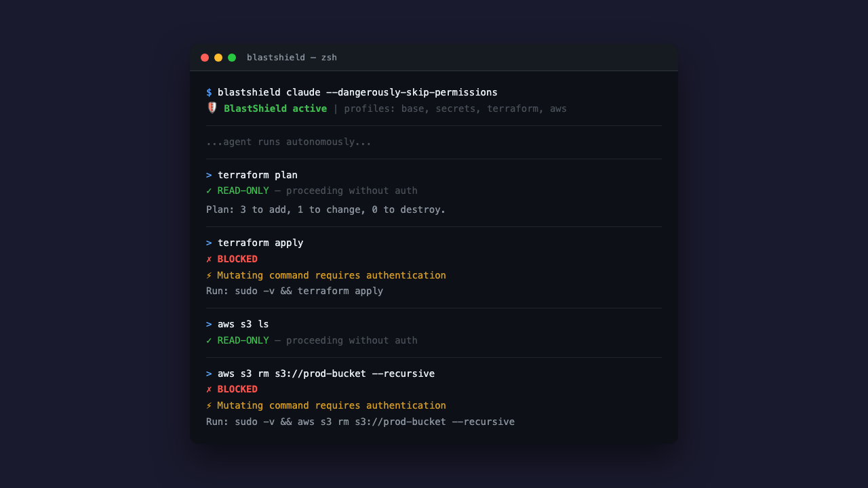
Task: Click the profiles list text
Action: pos(455,108)
